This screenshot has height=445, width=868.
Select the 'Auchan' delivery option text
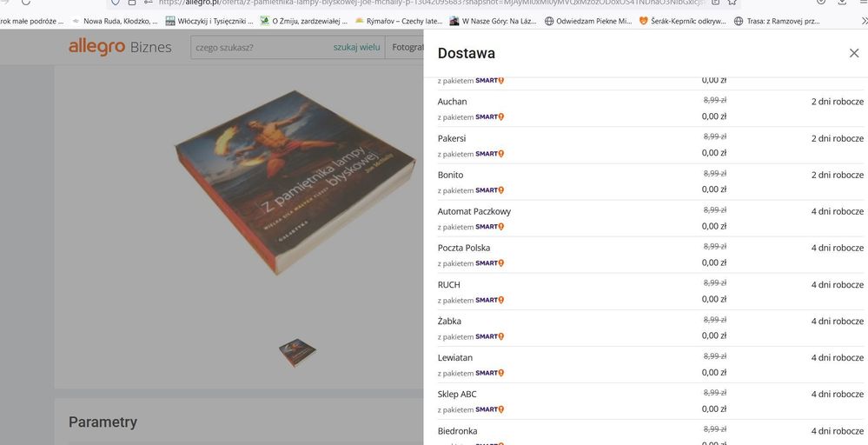(x=453, y=102)
